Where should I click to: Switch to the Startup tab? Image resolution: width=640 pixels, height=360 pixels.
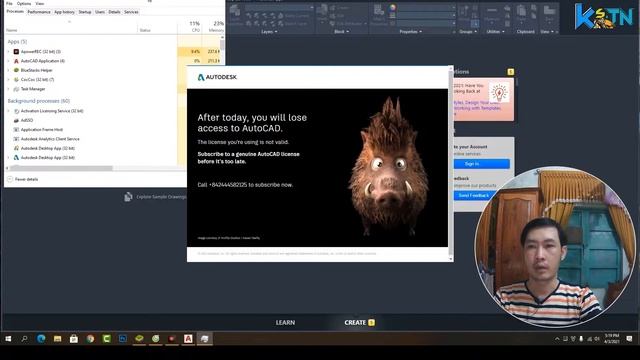click(85, 12)
